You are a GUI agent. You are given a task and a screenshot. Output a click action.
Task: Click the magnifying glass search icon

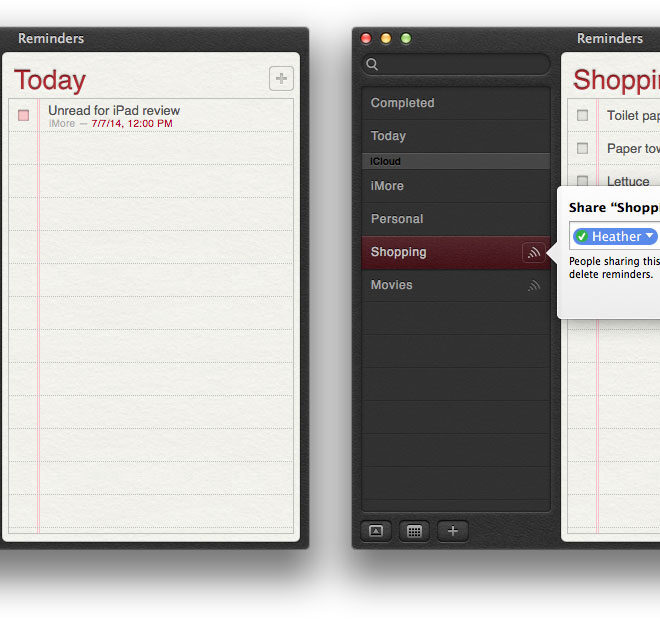pyautogui.click(x=372, y=64)
